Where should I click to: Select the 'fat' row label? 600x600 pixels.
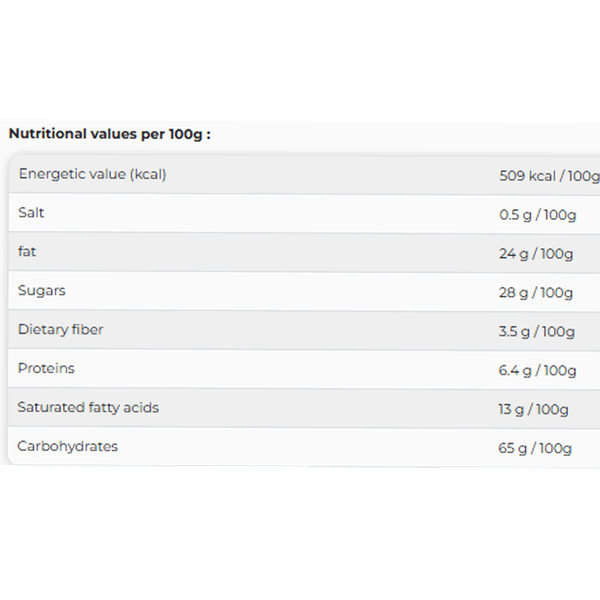(x=27, y=252)
